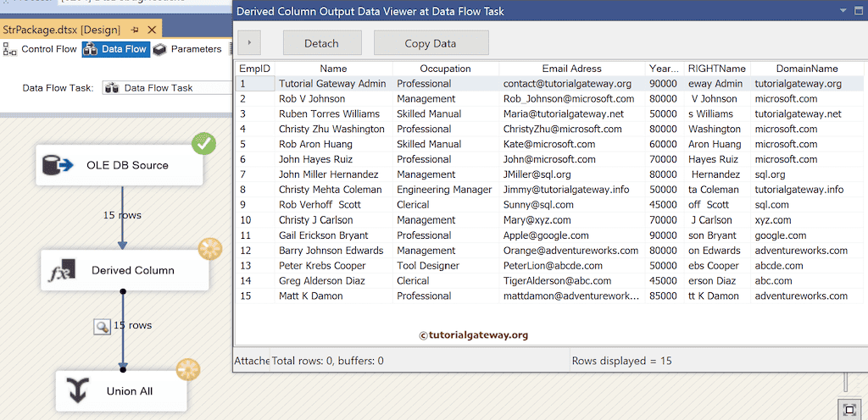
Task: Click the Control Flow tab icon
Action: click(10, 49)
